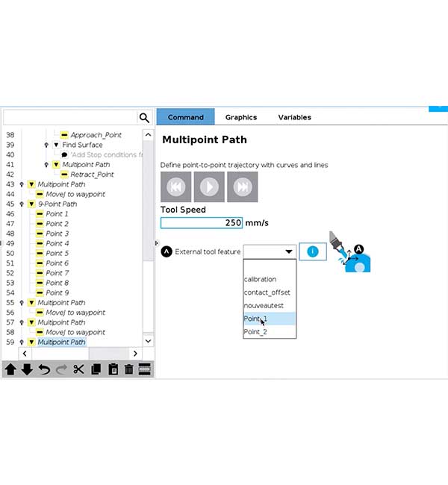Click the pin icon on line 39

tap(46, 145)
